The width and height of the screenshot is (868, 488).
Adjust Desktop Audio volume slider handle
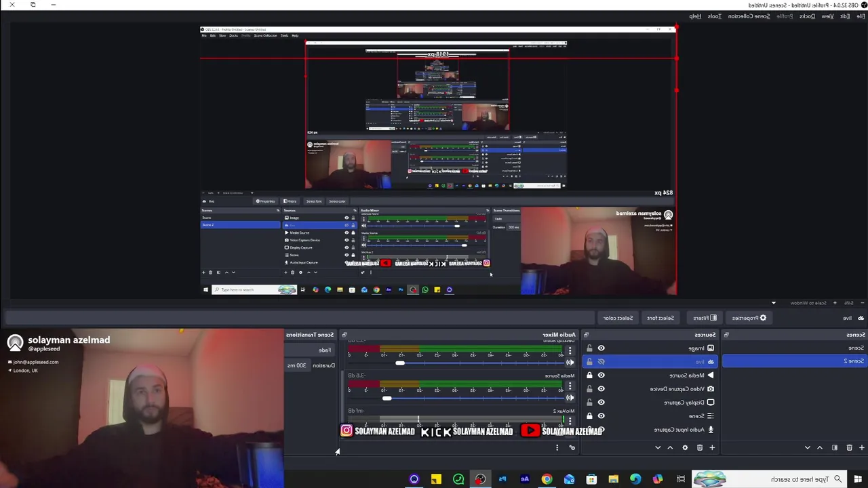point(400,363)
